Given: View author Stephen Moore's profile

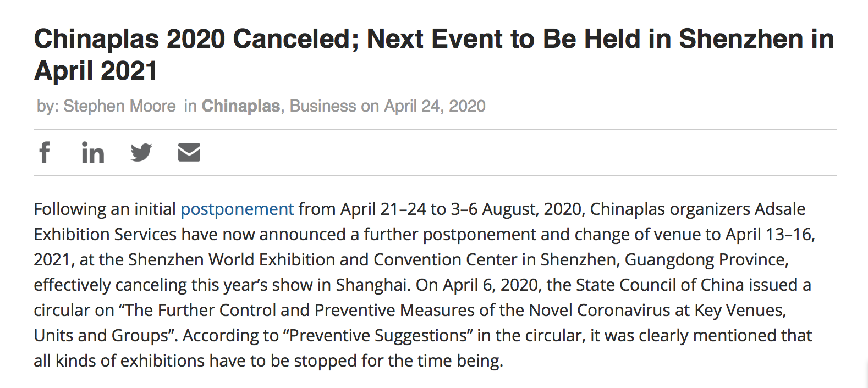Looking at the screenshot, I should click(119, 106).
